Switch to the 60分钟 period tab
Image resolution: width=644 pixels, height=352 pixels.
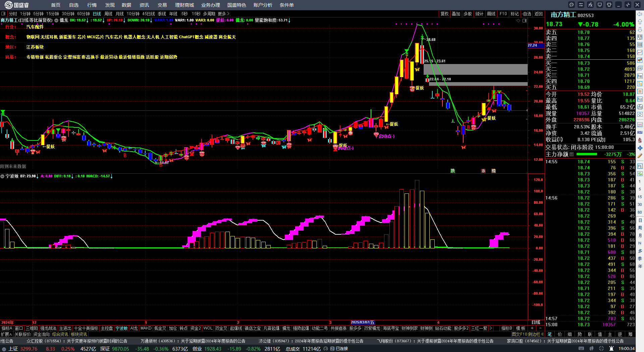[x=84, y=14]
